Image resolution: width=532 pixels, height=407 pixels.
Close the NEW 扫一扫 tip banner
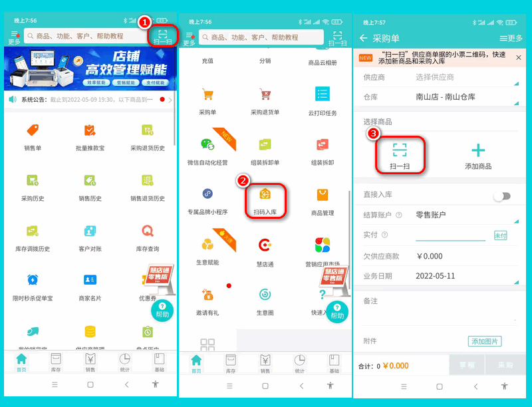pos(519,58)
